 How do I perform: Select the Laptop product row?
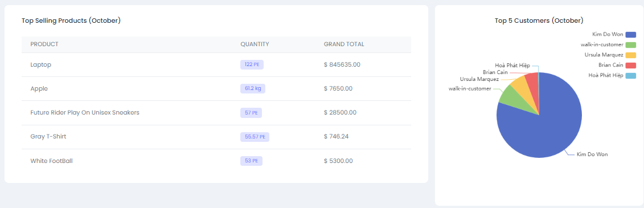[216, 64]
